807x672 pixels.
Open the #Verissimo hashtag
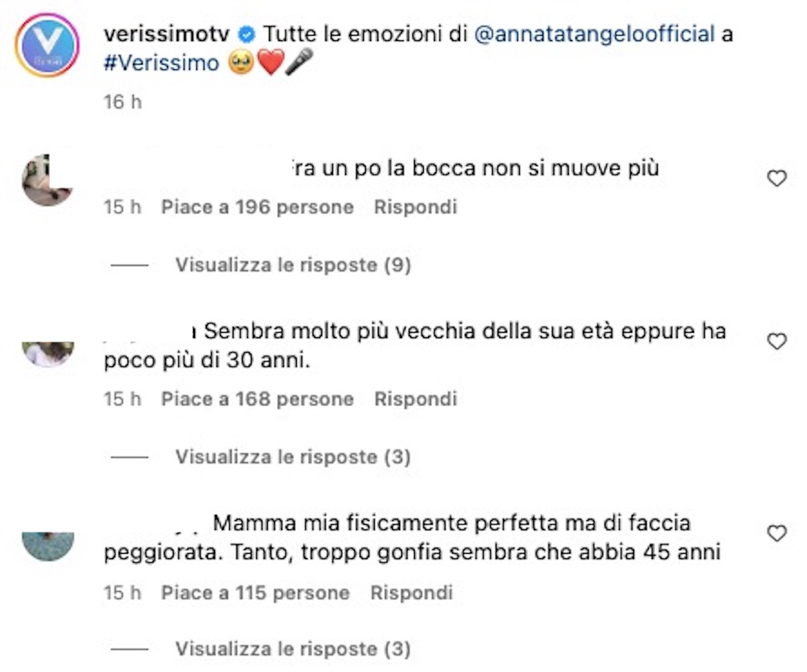(x=161, y=63)
